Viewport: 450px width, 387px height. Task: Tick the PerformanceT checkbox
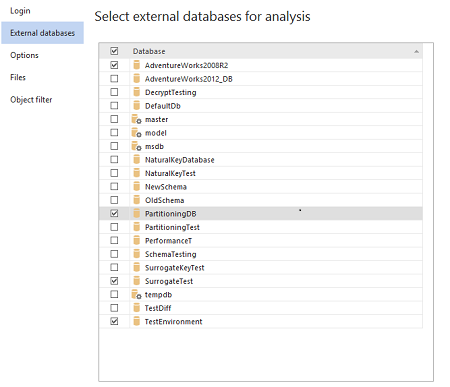tap(114, 240)
